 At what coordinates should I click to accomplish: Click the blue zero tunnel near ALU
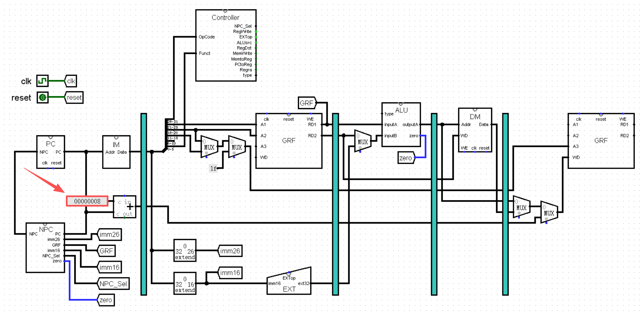(x=406, y=158)
